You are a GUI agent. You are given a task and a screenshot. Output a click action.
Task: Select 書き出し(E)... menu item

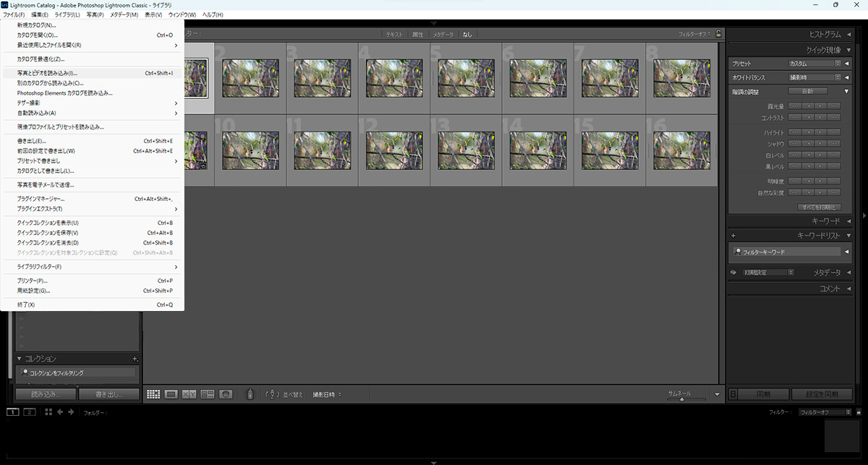32,141
